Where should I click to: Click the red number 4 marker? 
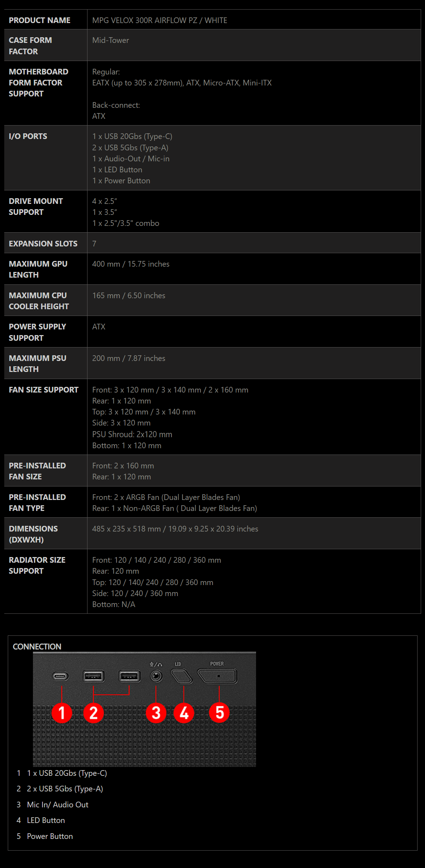tap(184, 713)
